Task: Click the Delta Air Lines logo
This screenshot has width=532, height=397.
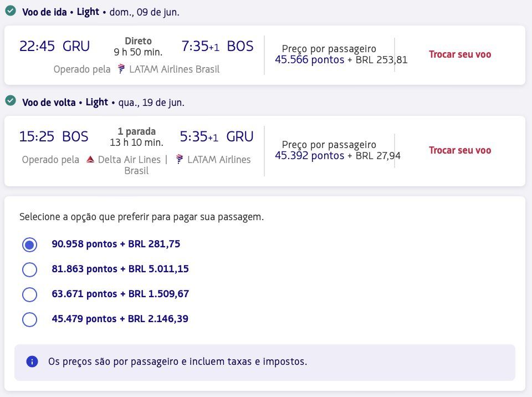Action: pos(90,159)
